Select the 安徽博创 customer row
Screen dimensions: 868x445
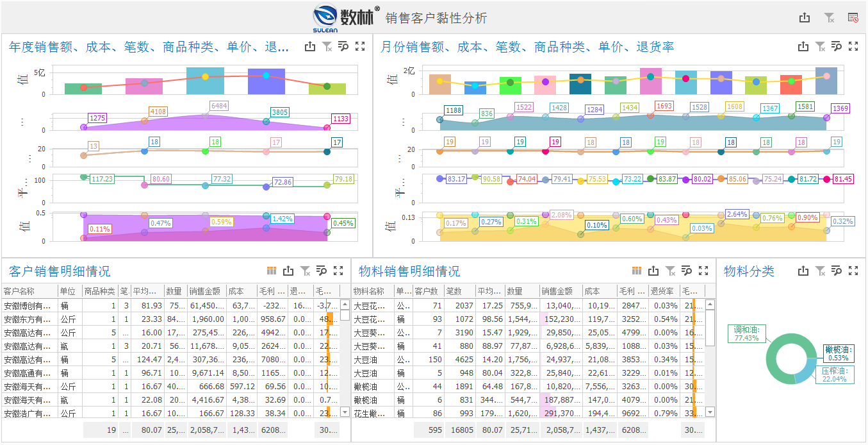(x=32, y=306)
